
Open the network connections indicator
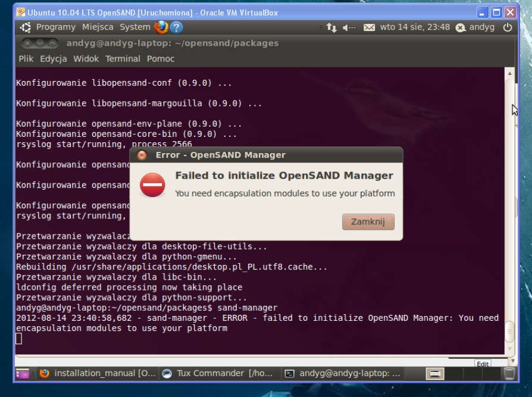tap(331, 27)
